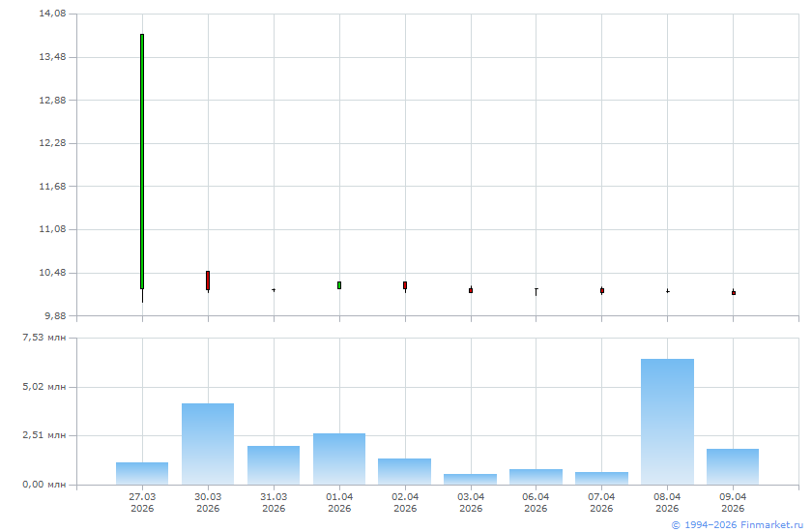Click the tall green candlestick for 27.03
The height and width of the screenshot is (532, 812).
click(x=142, y=162)
